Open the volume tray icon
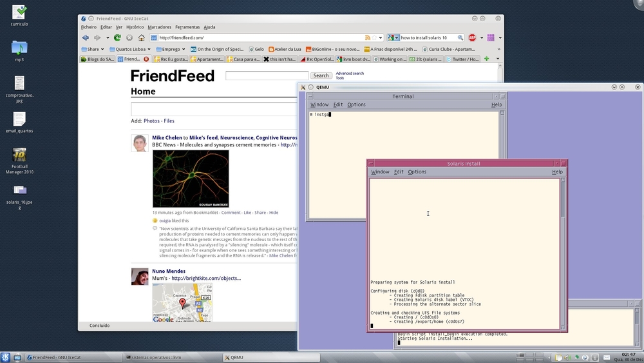 567,358
